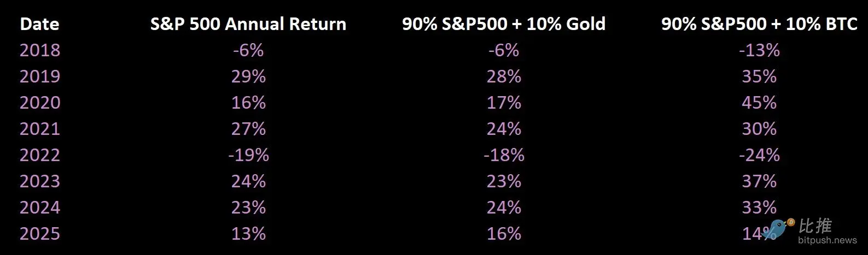Screen dimensions: 868x255
Task: Click the 16% Gold portfolio value for 2025
Action: pyautogui.click(x=504, y=234)
